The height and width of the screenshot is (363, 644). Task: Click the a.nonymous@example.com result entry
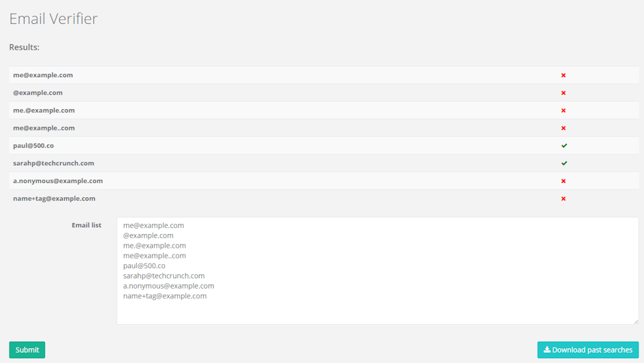click(x=58, y=181)
